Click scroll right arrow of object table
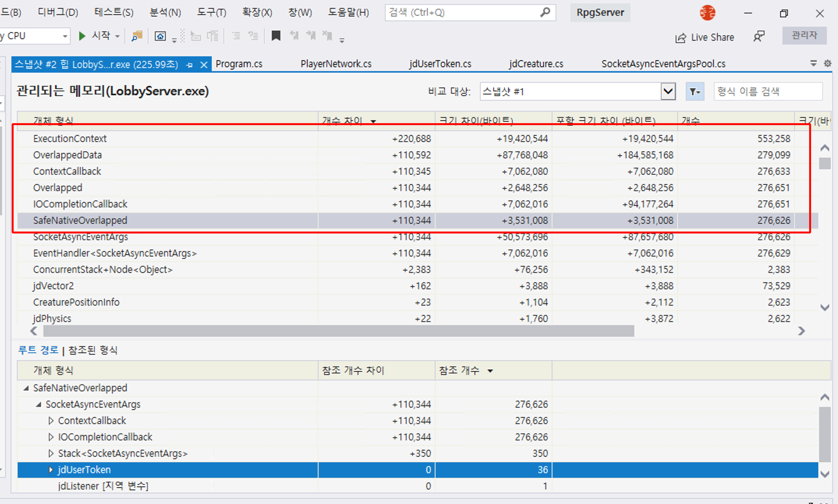The width and height of the screenshot is (838, 504). coord(801,331)
